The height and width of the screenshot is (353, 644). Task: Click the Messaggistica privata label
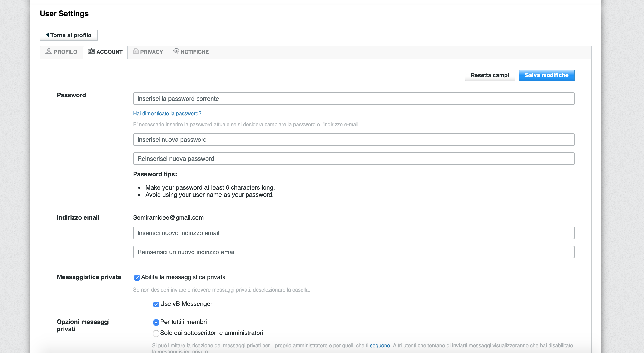pos(89,277)
